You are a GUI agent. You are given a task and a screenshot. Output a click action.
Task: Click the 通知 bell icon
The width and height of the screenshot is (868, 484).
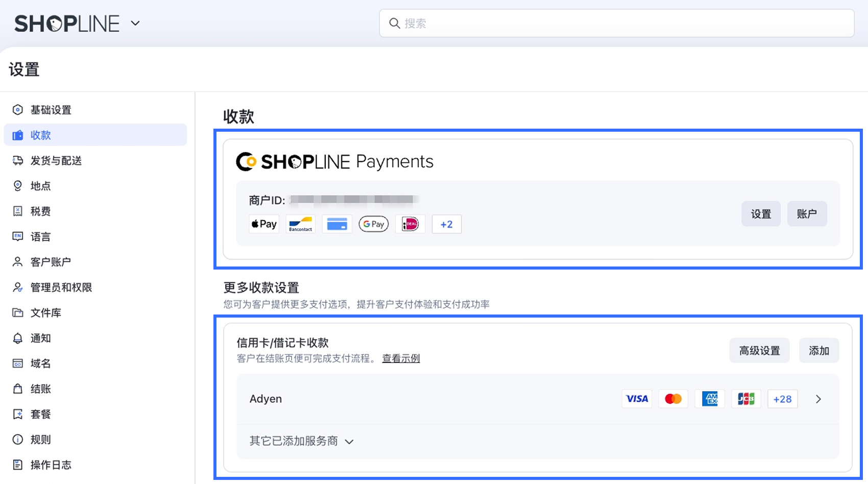coord(18,338)
